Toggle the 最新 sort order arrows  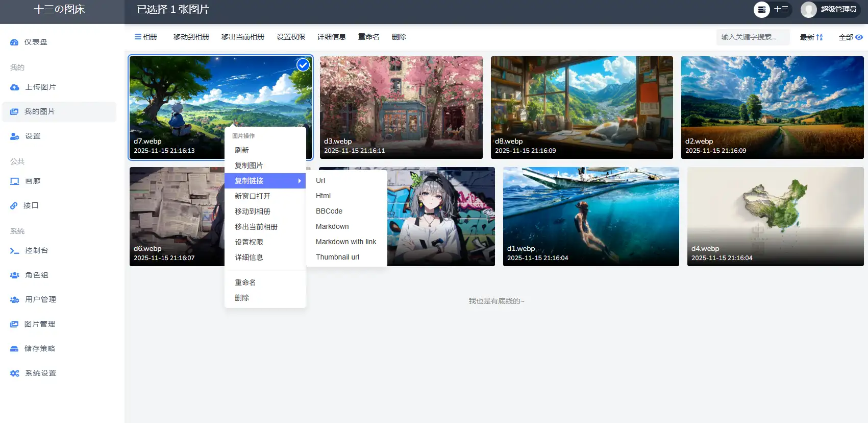click(820, 37)
